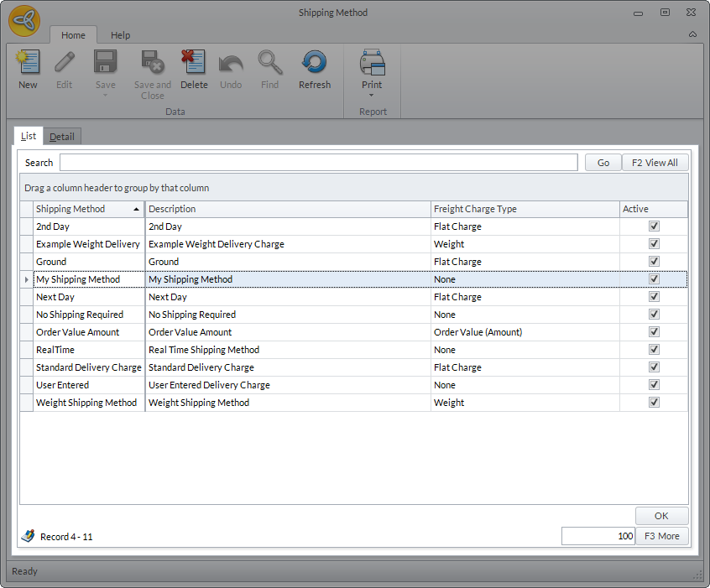Switch to the Detail tab
Image resolution: width=710 pixels, height=588 pixels.
coord(61,137)
